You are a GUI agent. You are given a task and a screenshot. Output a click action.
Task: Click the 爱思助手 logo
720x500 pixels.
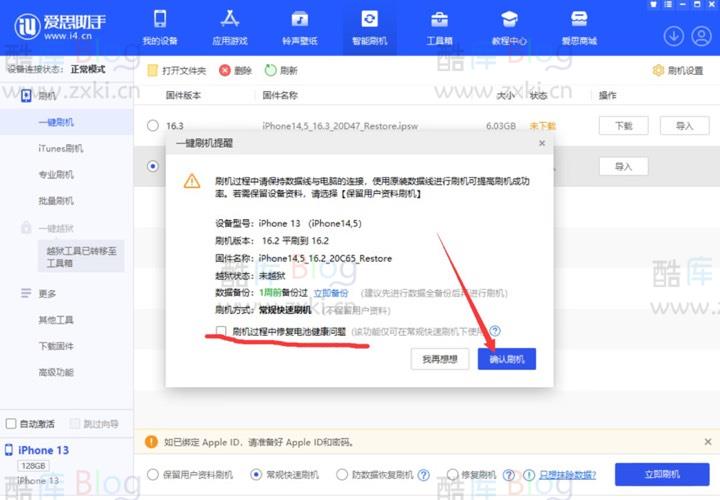click(61, 27)
